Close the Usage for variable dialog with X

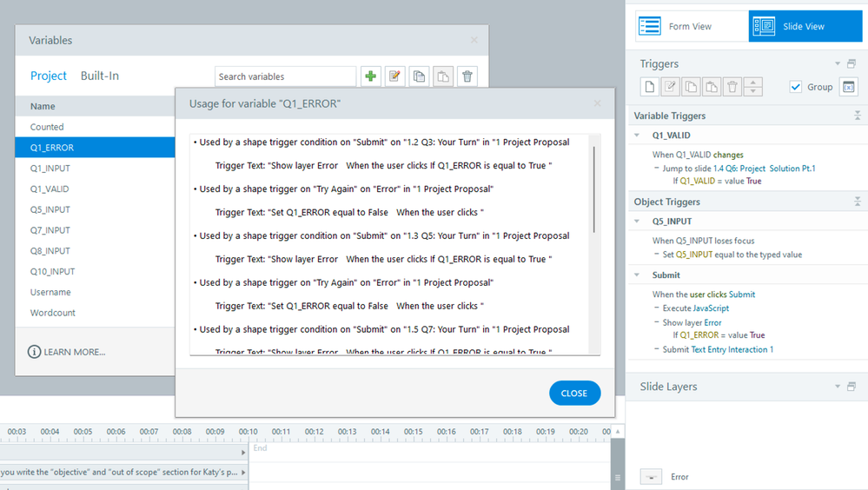[x=597, y=103]
